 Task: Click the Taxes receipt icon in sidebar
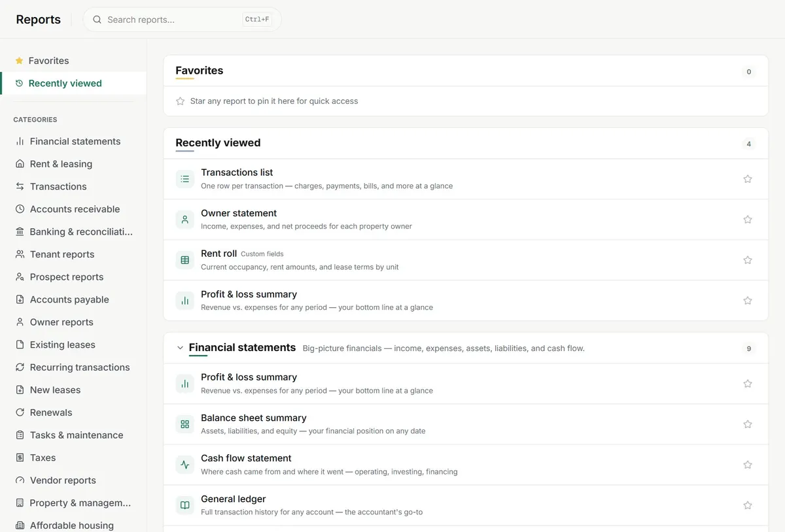(x=20, y=457)
